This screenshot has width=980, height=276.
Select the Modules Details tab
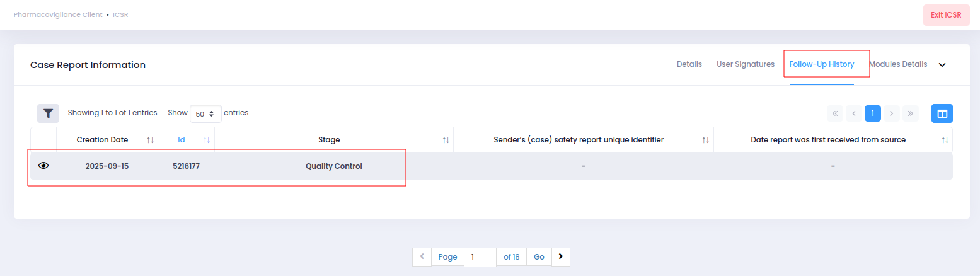899,64
